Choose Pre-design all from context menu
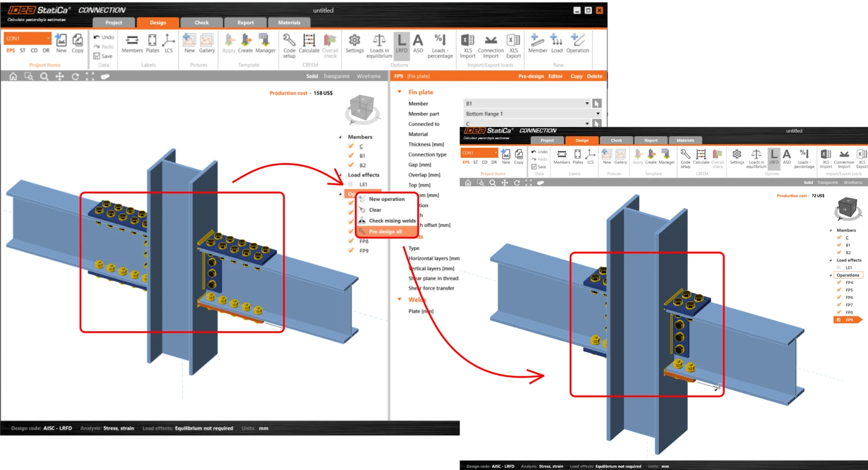 coord(386,231)
